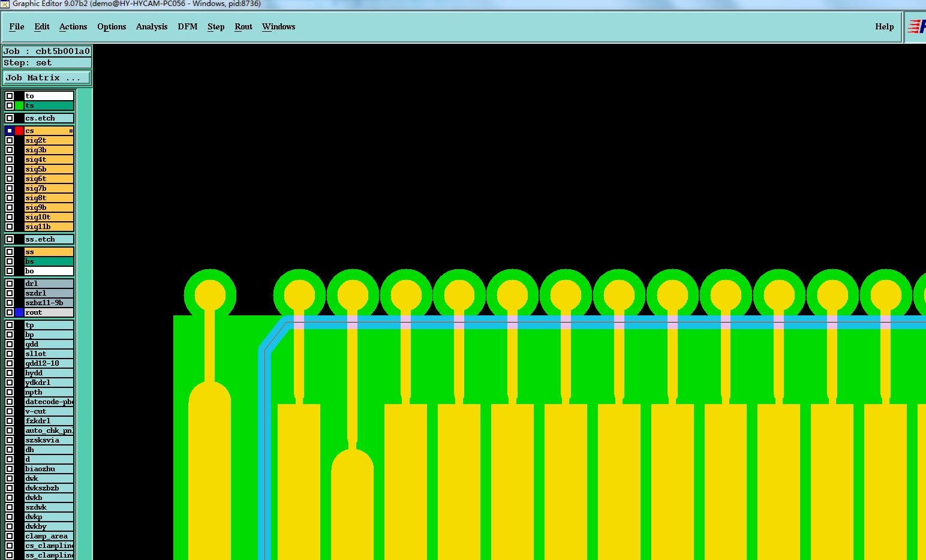Open the File menu
926x560 pixels.
(x=17, y=27)
